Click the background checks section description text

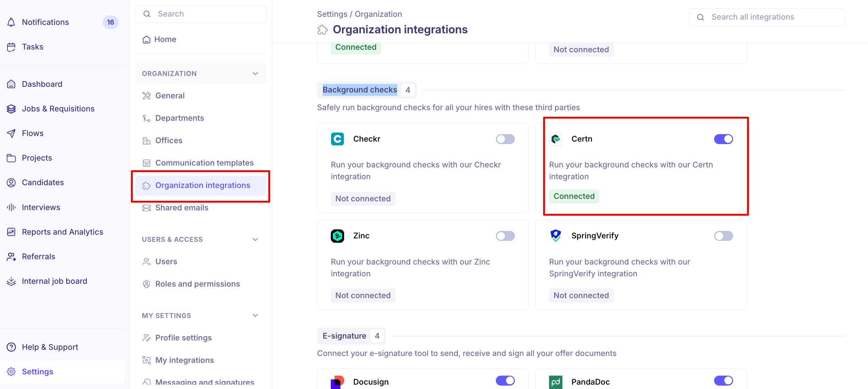[x=448, y=108]
